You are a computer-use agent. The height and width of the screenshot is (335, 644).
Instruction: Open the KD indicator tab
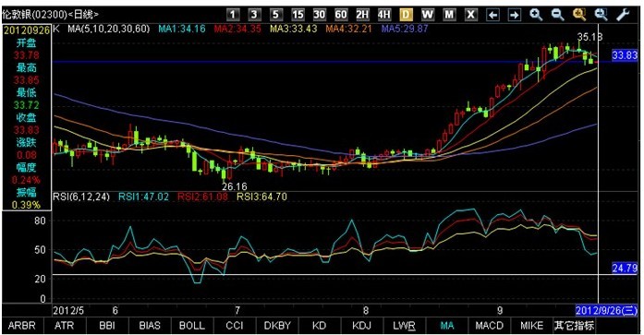[319, 326]
